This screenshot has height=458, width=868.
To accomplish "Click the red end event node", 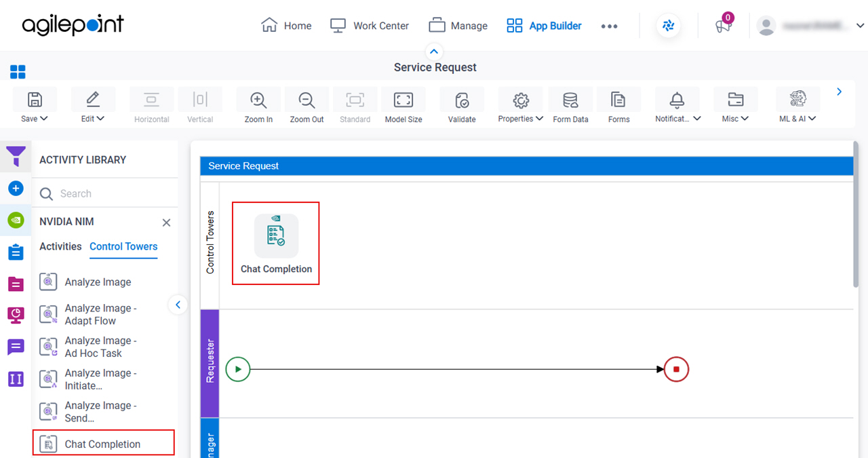I will 677,370.
